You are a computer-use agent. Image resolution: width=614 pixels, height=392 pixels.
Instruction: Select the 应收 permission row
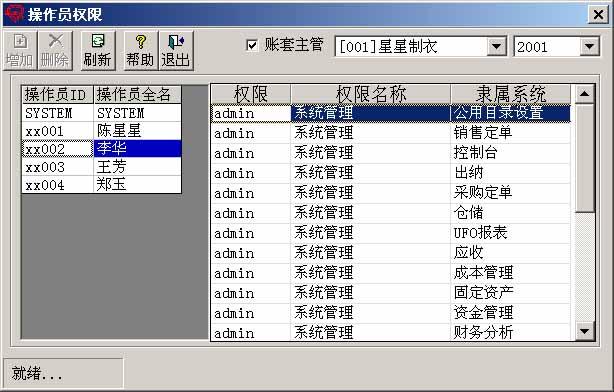pos(391,253)
